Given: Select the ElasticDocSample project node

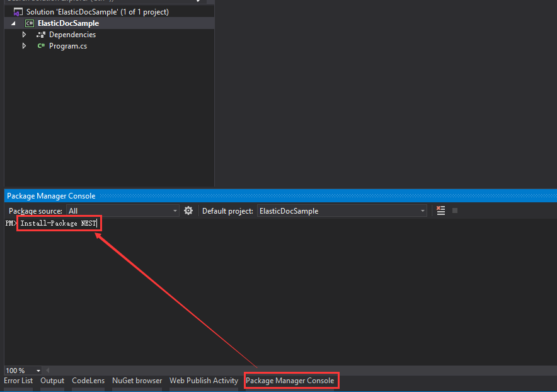Looking at the screenshot, I should pyautogui.click(x=68, y=23).
